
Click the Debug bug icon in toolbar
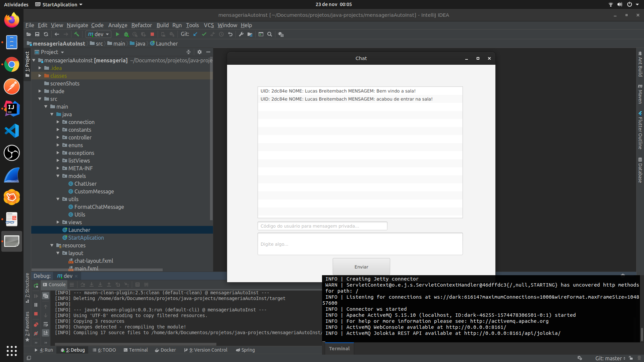click(126, 34)
